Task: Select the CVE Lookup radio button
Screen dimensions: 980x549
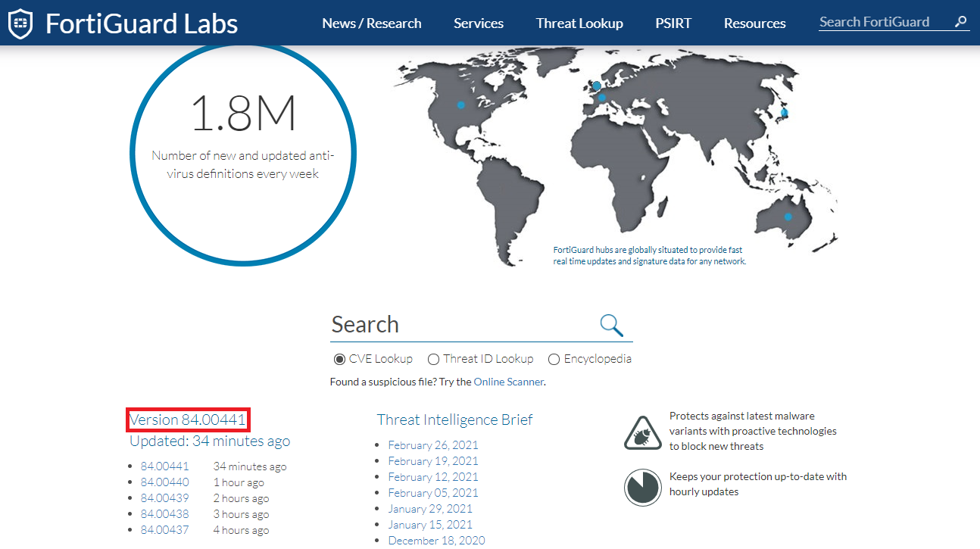Action: coord(339,359)
